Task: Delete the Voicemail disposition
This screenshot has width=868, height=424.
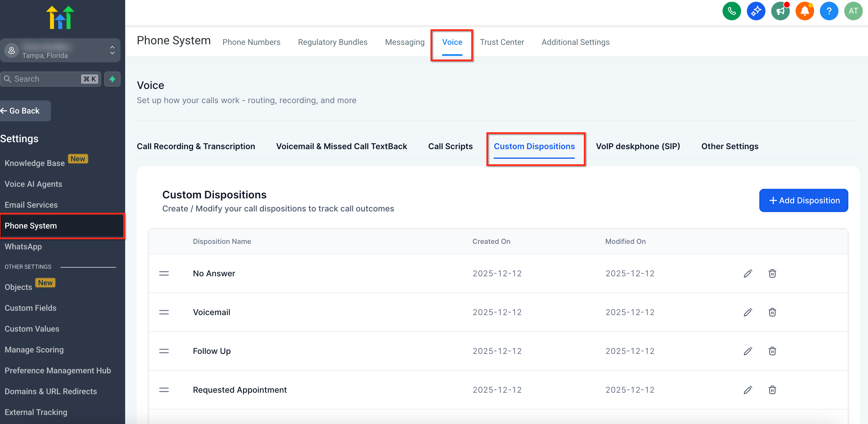Action: pyautogui.click(x=772, y=312)
